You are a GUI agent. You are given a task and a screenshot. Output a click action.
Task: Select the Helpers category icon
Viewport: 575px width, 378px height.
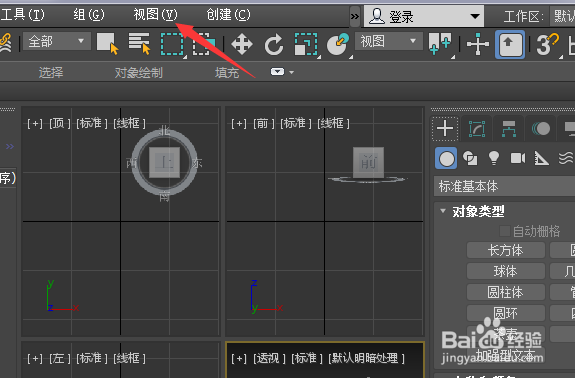[542, 158]
